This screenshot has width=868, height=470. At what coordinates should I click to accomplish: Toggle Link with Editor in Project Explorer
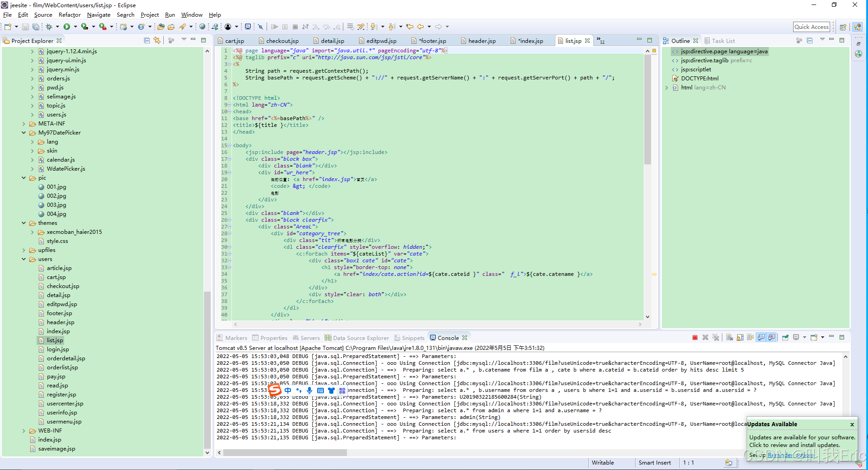[x=157, y=41]
